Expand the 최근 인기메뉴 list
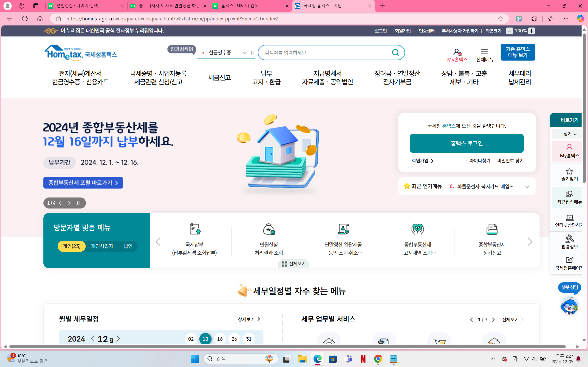The width and height of the screenshot is (588, 367). pyautogui.click(x=527, y=186)
